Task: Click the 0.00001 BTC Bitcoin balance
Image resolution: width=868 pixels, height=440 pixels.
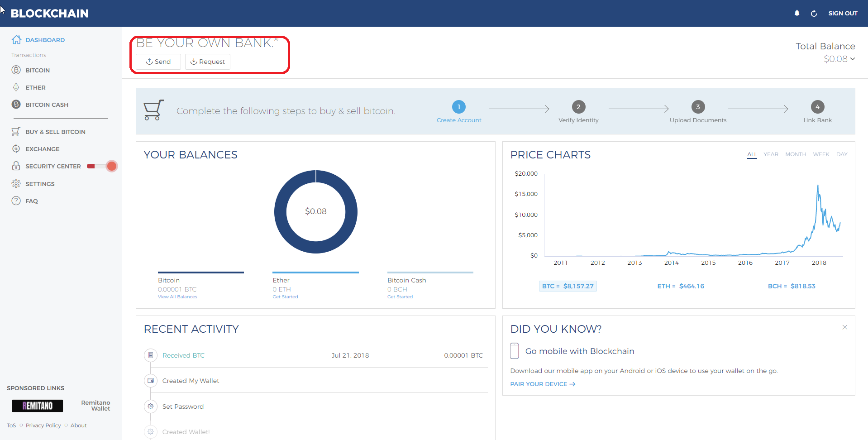Action: (177, 289)
